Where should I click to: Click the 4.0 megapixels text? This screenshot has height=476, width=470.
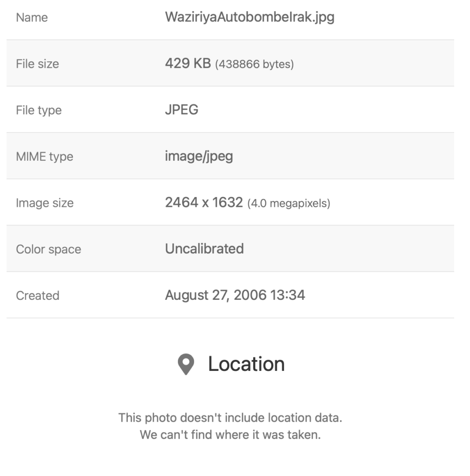click(x=288, y=203)
